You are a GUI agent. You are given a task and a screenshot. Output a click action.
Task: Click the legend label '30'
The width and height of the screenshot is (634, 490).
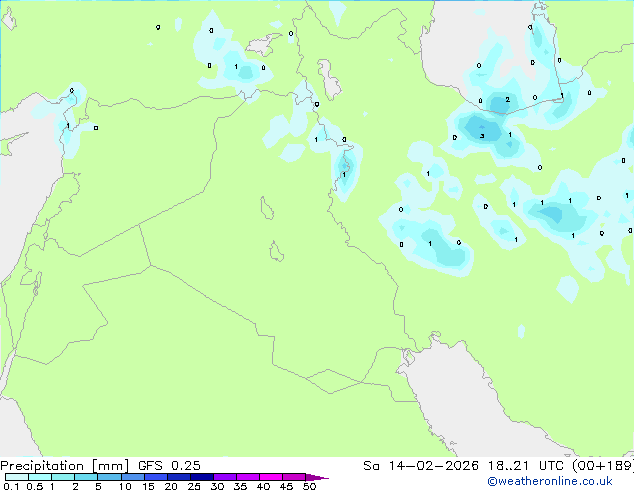tap(217, 486)
